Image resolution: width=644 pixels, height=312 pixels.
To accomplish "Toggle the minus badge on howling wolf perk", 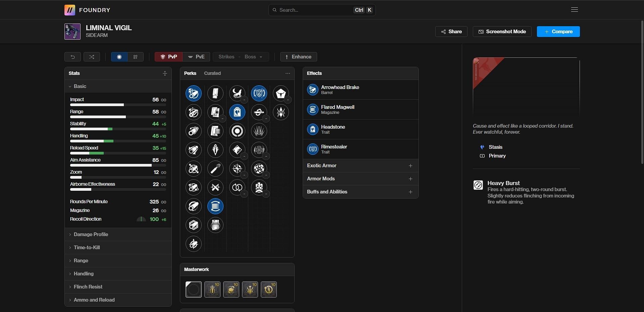I will tap(244, 100).
